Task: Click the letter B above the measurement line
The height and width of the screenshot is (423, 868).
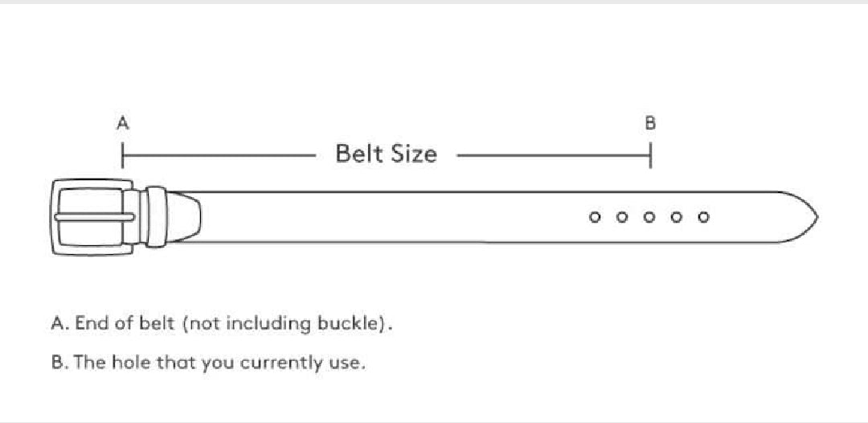Action: coord(650,123)
